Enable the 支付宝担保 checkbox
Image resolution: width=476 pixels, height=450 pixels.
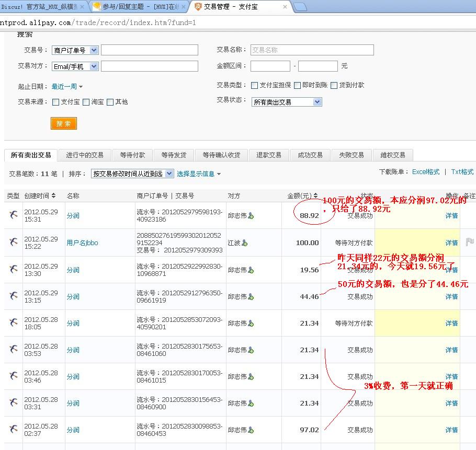pyautogui.click(x=255, y=85)
